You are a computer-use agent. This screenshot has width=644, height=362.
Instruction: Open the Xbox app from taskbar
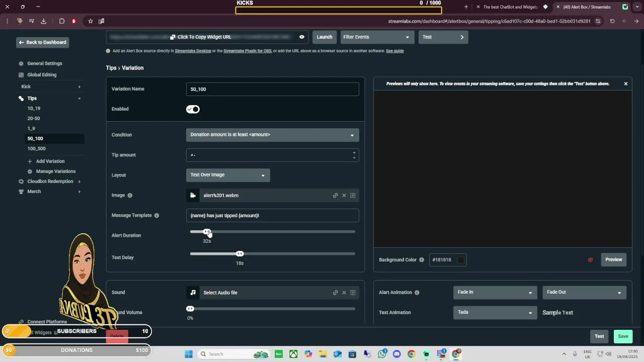click(x=293, y=354)
